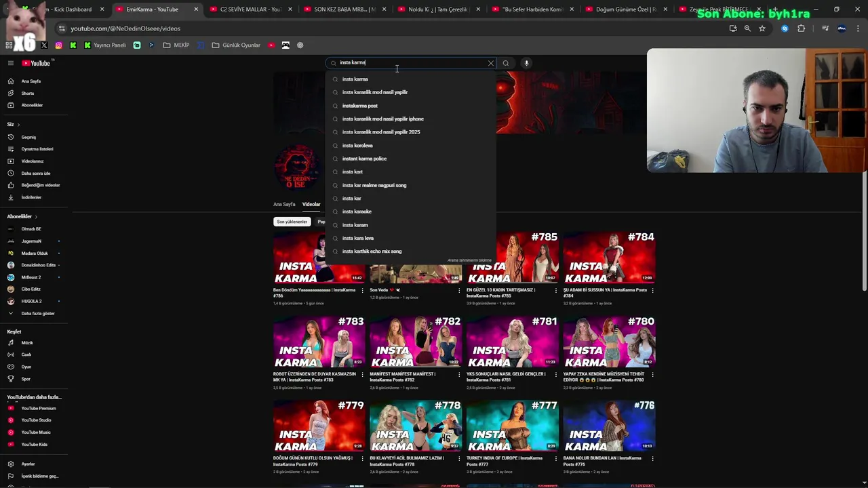Start voice search with microphone icon
The image size is (868, 488).
point(526,63)
